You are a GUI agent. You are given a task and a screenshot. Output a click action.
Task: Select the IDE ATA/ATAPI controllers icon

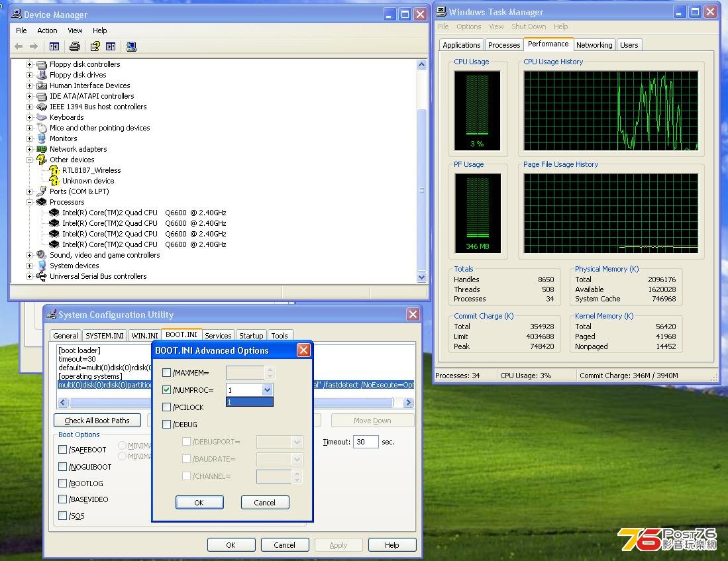coord(42,96)
